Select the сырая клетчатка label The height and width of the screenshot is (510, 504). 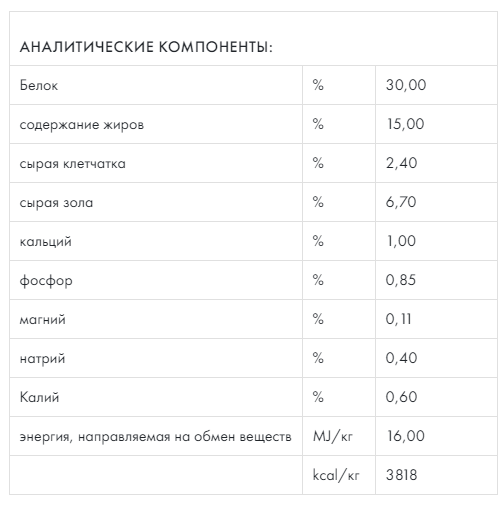72,164
